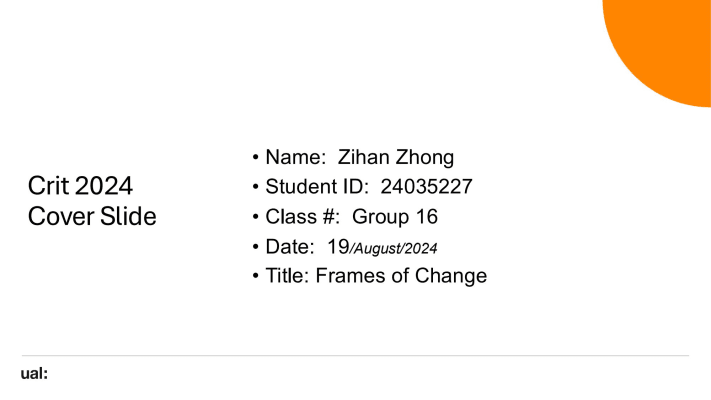Click the 'Frames of Change' title text
Viewport: 711px width, 400px height.
(401, 276)
